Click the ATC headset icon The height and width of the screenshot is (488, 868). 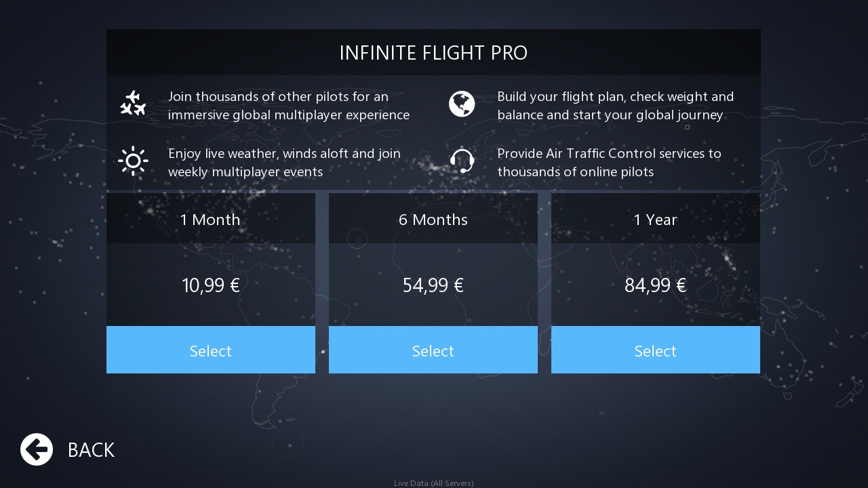coord(462,161)
